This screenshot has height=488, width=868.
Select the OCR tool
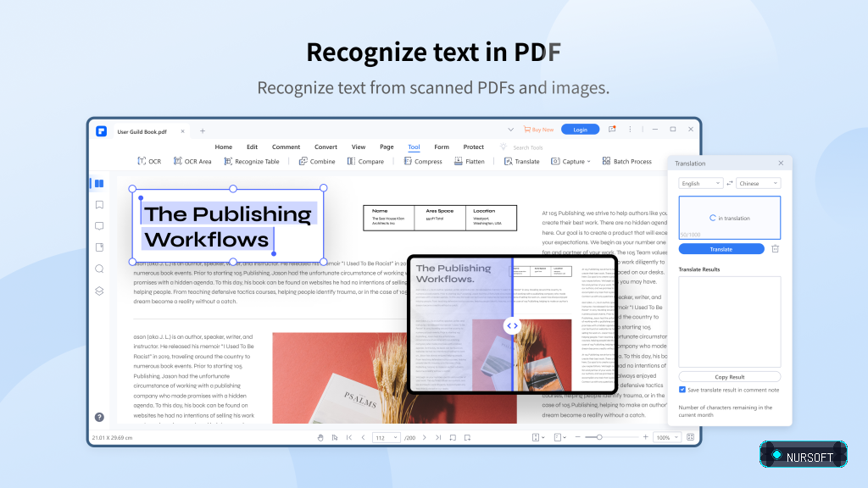coord(149,161)
